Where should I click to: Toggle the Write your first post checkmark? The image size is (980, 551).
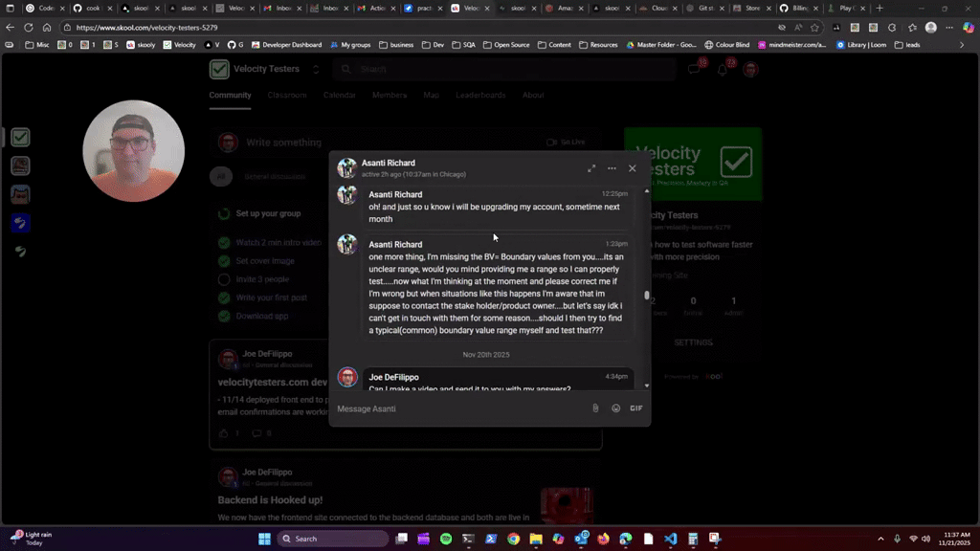coord(224,298)
